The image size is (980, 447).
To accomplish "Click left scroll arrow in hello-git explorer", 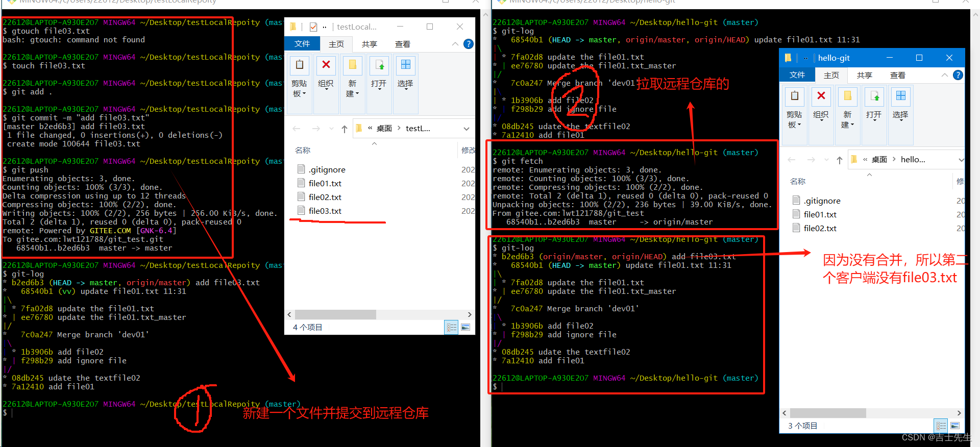I will pyautogui.click(x=785, y=413).
